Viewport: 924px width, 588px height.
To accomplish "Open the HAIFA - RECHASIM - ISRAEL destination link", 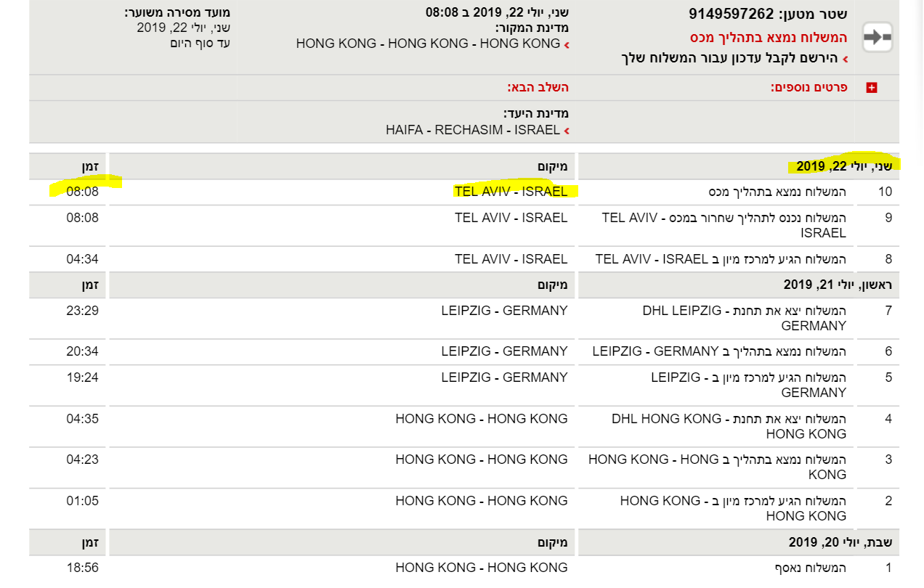I will pyautogui.click(x=472, y=131).
